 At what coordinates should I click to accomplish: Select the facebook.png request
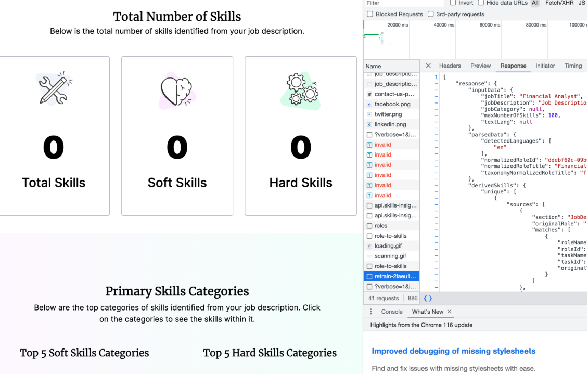point(392,104)
